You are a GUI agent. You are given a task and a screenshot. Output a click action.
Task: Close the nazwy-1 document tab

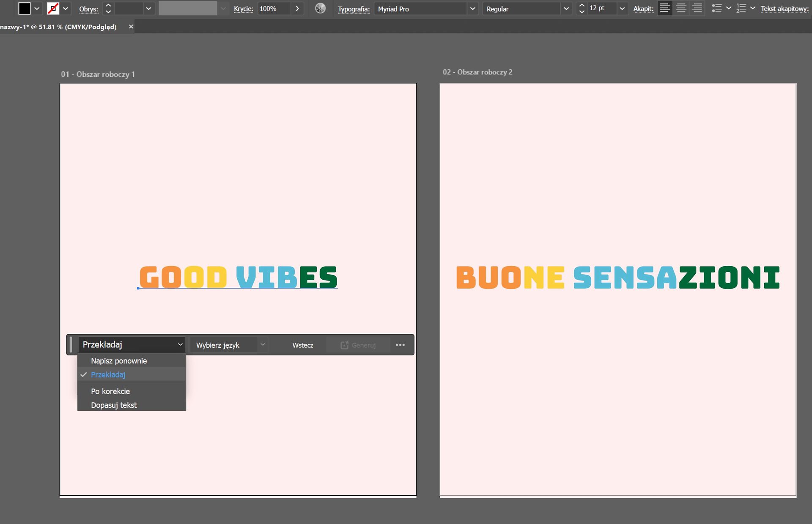[x=131, y=27]
